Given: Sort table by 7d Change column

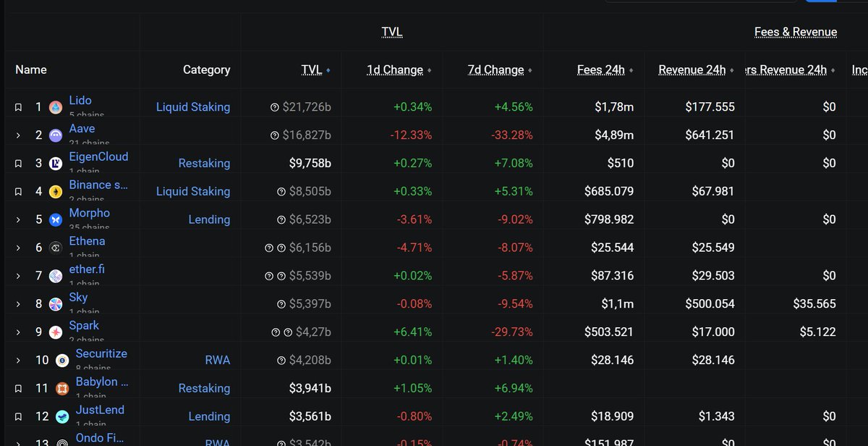Looking at the screenshot, I should (x=496, y=70).
